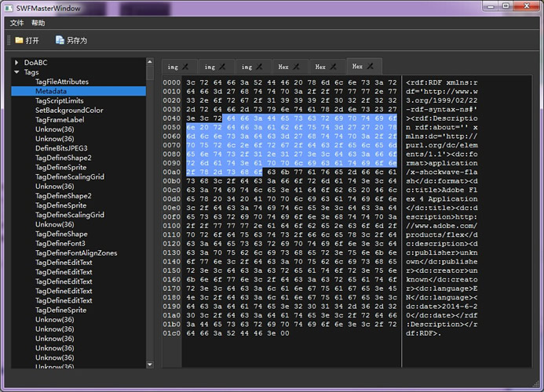The width and height of the screenshot is (544, 392).
Task: Select the TagDefineFont3 tree item
Action: click(61, 244)
